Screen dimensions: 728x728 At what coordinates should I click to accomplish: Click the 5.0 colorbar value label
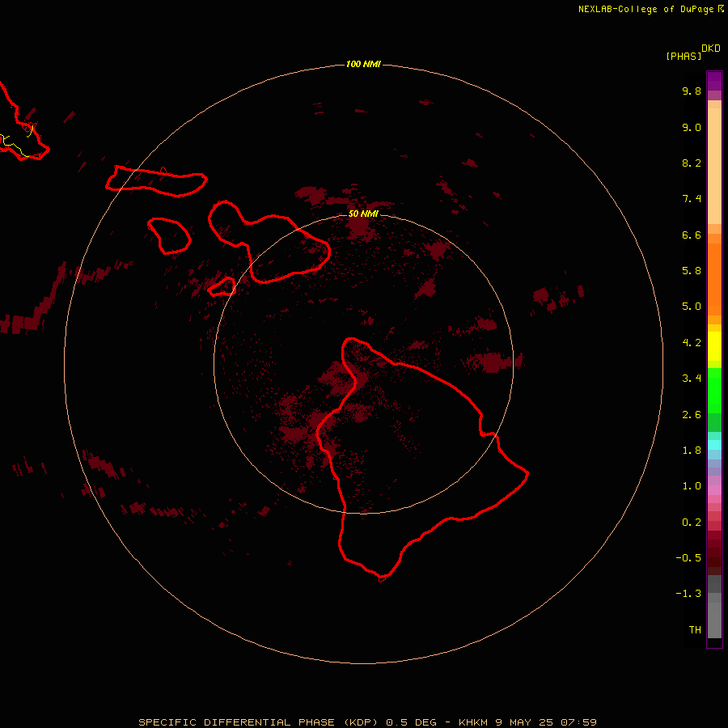click(692, 307)
